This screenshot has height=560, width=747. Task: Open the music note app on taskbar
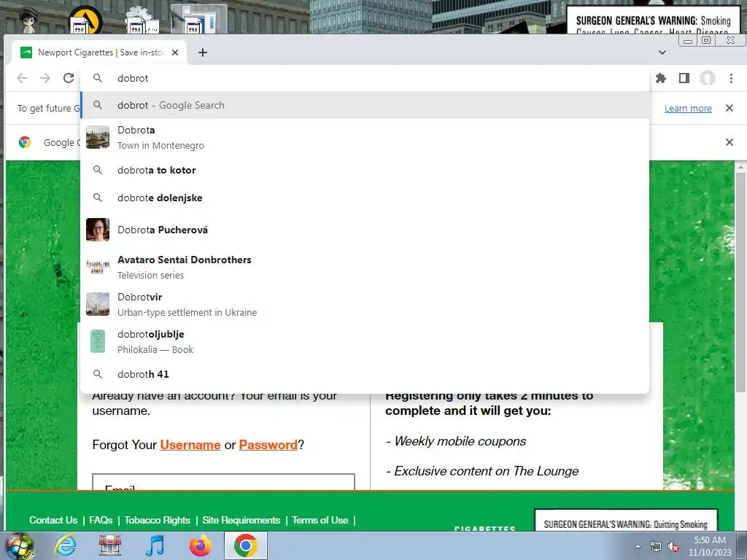[155, 545]
